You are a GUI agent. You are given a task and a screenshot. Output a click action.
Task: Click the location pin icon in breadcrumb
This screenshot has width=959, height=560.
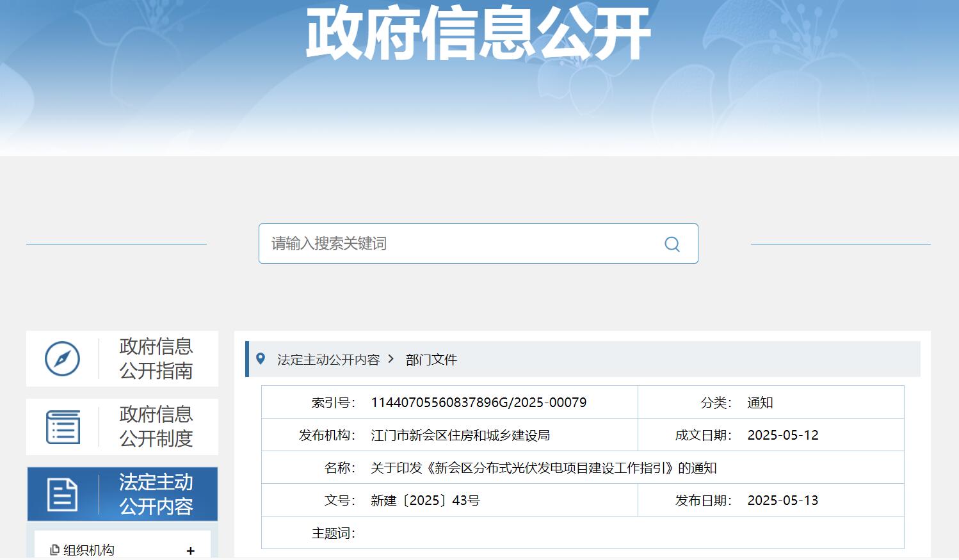pyautogui.click(x=261, y=359)
